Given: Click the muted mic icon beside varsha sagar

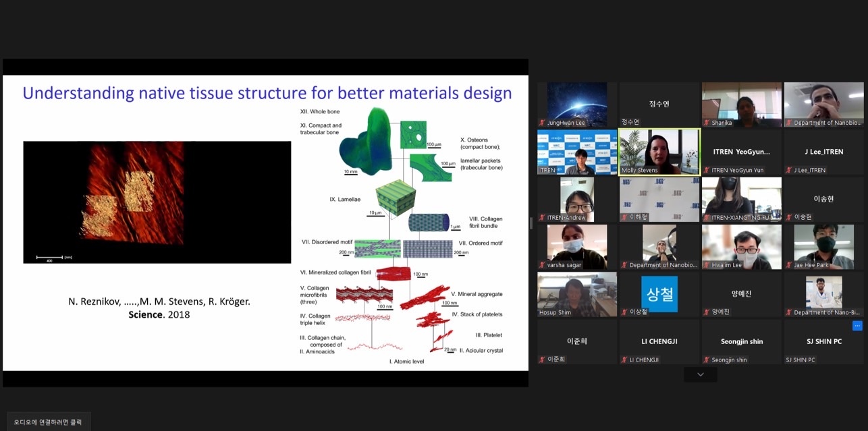Looking at the screenshot, I should click(x=542, y=265).
